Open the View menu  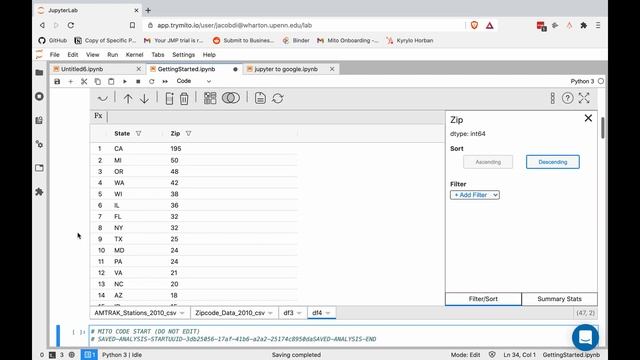pos(93,55)
